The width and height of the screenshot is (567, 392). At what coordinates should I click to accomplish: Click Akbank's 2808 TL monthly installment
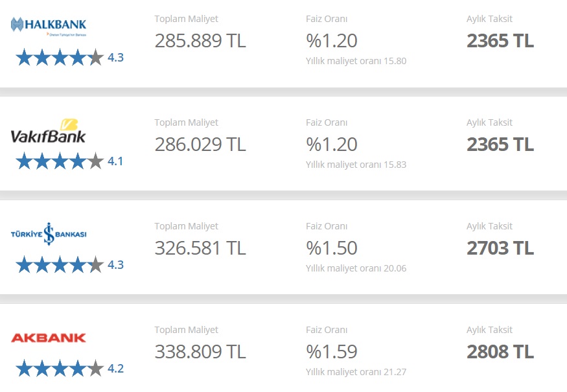500,351
